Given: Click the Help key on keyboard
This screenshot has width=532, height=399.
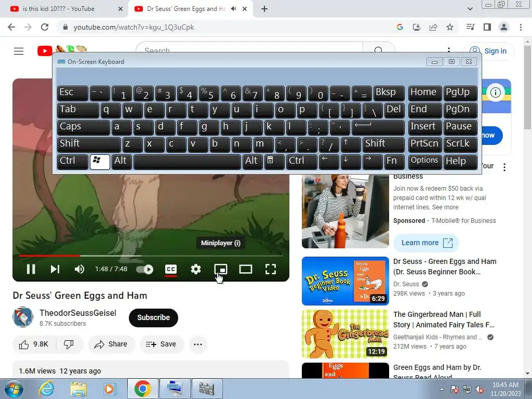Looking at the screenshot, I should [460, 162].
